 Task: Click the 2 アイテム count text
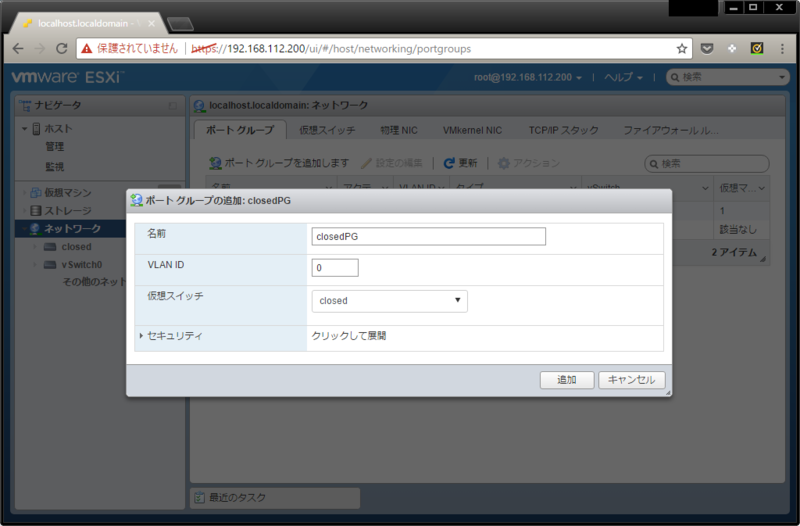[734, 253]
